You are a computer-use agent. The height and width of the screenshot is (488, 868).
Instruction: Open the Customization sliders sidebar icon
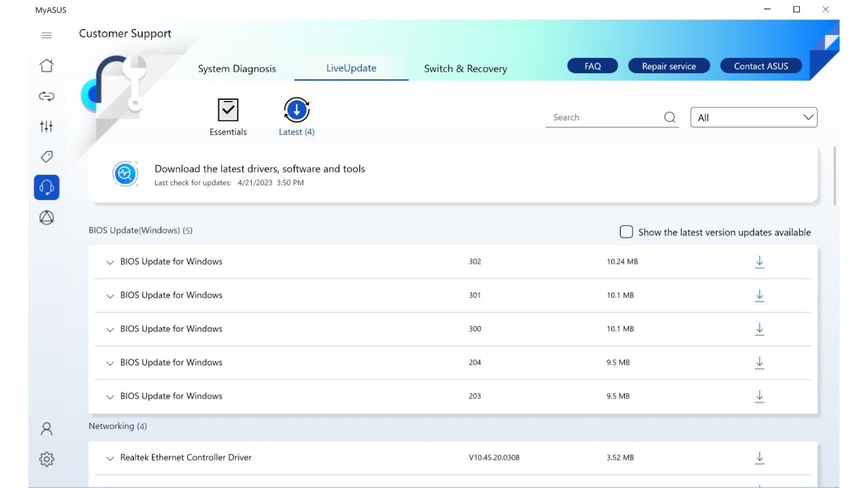click(x=47, y=126)
